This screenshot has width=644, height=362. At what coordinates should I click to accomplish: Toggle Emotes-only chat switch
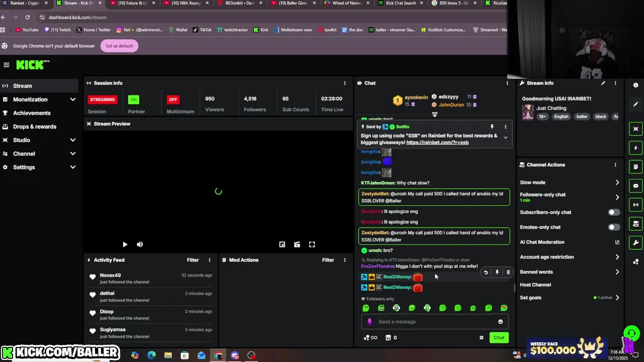614,227
